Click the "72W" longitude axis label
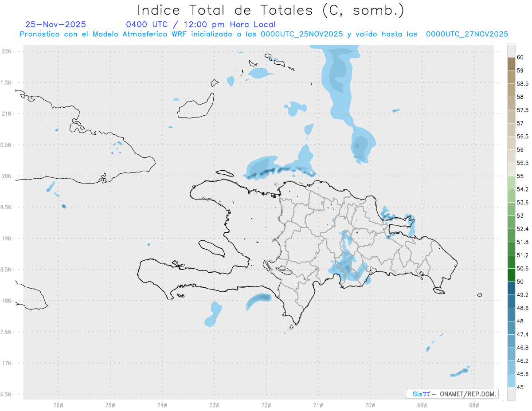 [x=266, y=405]
